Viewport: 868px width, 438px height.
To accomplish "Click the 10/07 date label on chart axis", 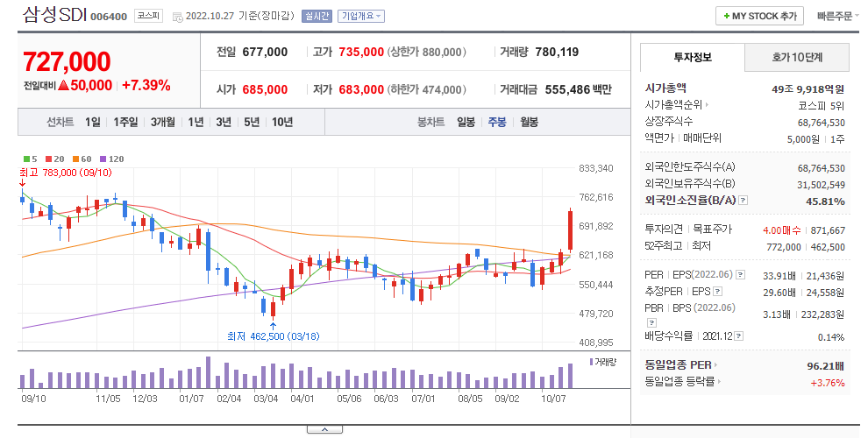I will coord(553,399).
